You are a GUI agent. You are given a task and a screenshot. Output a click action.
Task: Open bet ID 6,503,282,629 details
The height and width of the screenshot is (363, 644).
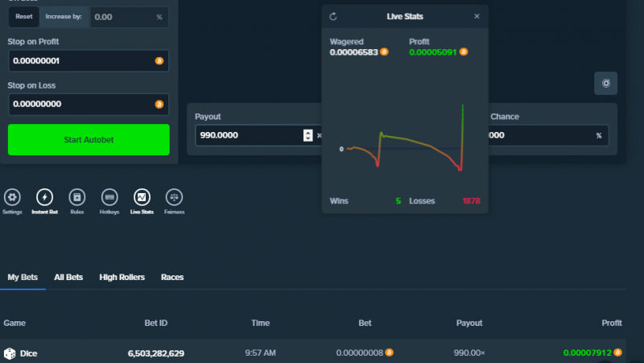[x=156, y=353]
